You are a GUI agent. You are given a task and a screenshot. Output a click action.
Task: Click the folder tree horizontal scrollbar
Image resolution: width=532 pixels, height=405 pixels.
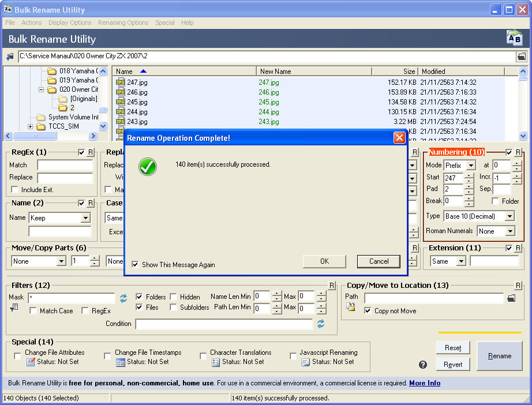[x=51, y=136]
